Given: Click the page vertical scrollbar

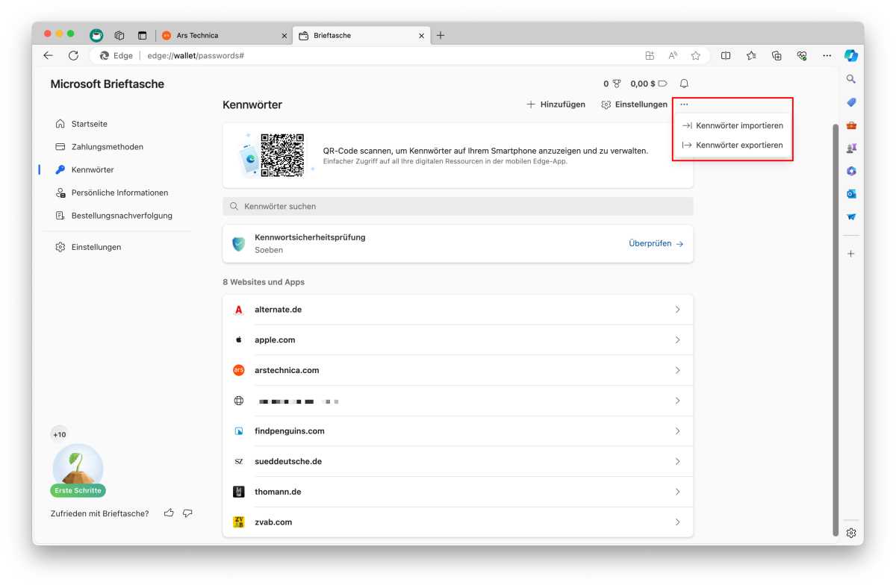Looking at the screenshot, I should 835,328.
